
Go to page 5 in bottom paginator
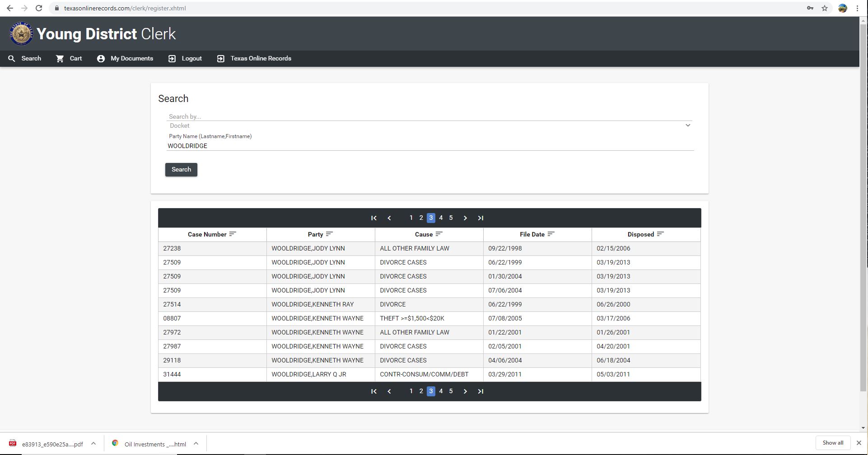(x=451, y=391)
